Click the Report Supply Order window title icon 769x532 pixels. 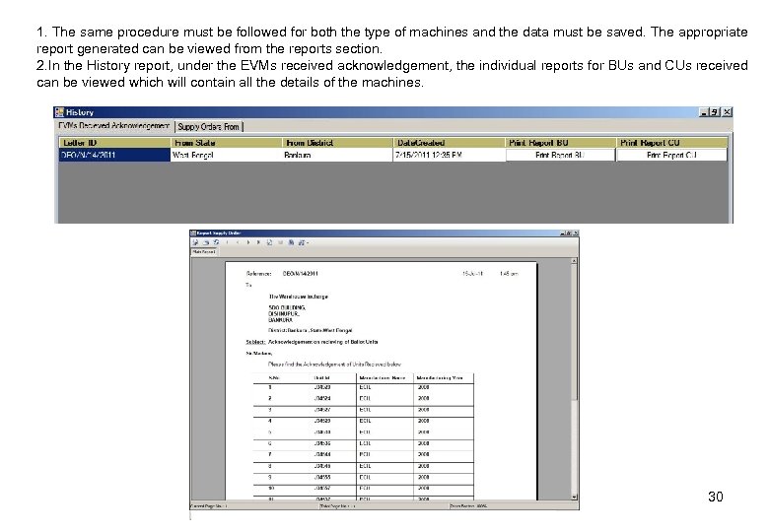(192, 233)
